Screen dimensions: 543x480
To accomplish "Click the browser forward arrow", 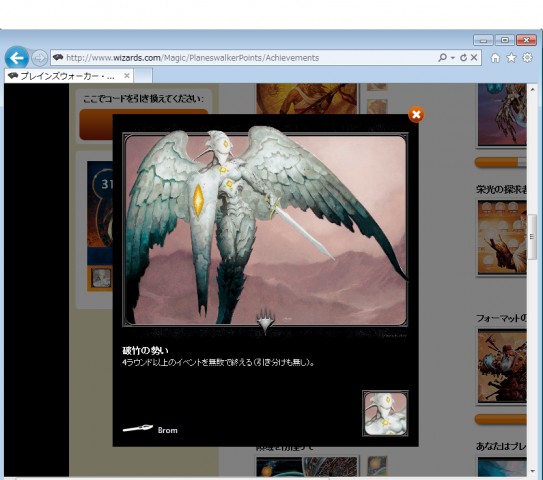I will pos(39,58).
